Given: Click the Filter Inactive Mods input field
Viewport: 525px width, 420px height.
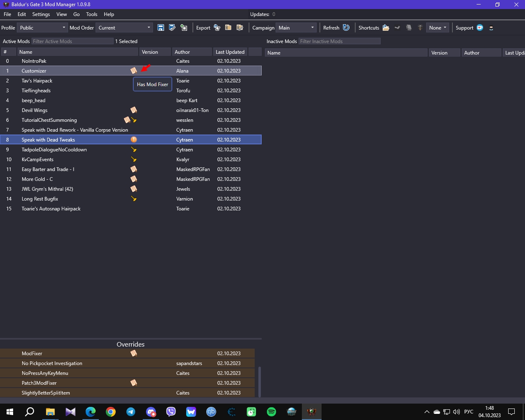Looking at the screenshot, I should click(340, 41).
